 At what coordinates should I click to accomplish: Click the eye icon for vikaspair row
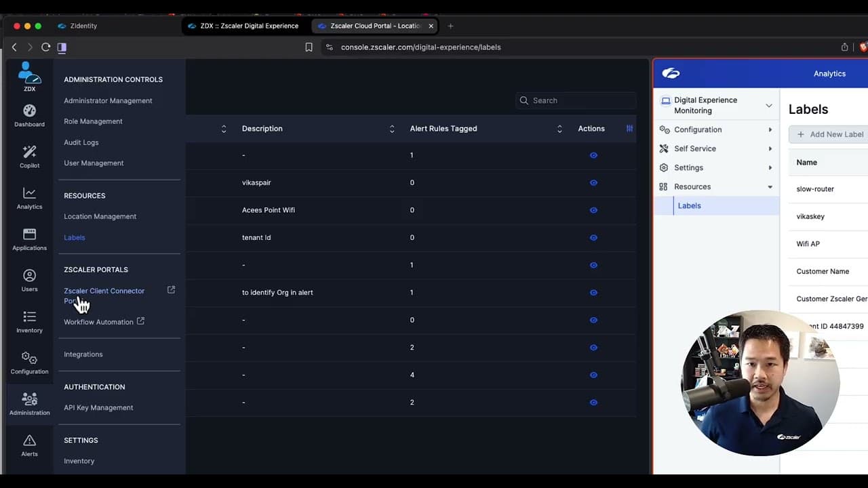pyautogui.click(x=593, y=183)
